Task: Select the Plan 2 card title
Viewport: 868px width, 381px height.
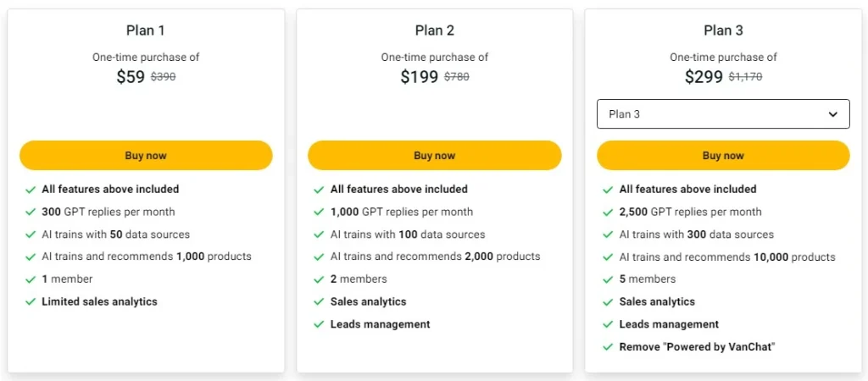Action: (435, 30)
